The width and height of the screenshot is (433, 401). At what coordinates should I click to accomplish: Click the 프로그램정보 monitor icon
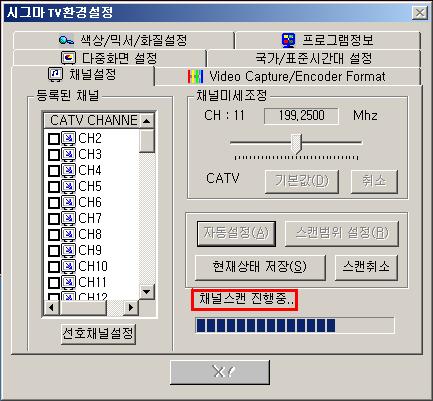[288, 41]
